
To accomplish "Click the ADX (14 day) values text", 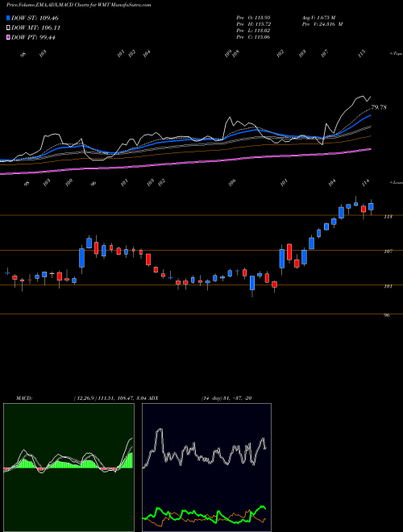I will pos(226,398).
